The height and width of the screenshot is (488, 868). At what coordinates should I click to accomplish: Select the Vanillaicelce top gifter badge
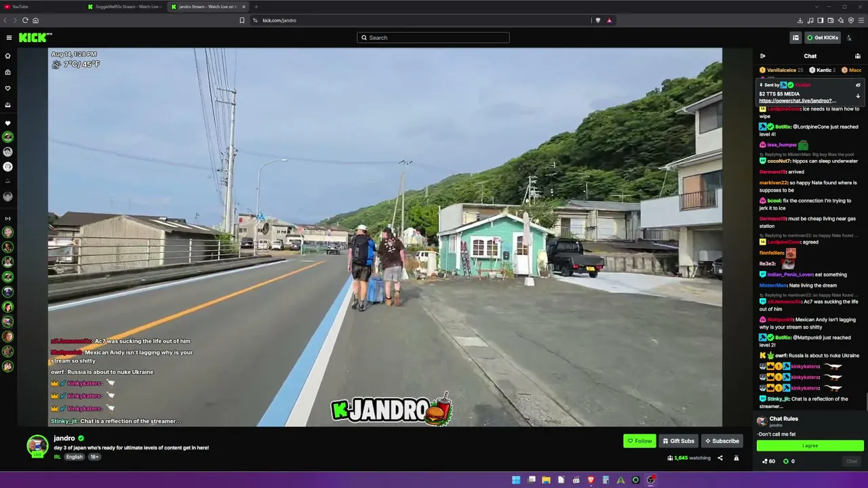(x=781, y=70)
